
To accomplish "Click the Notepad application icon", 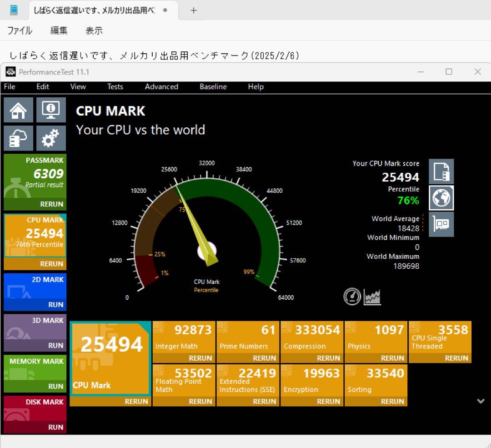I will [x=13, y=10].
